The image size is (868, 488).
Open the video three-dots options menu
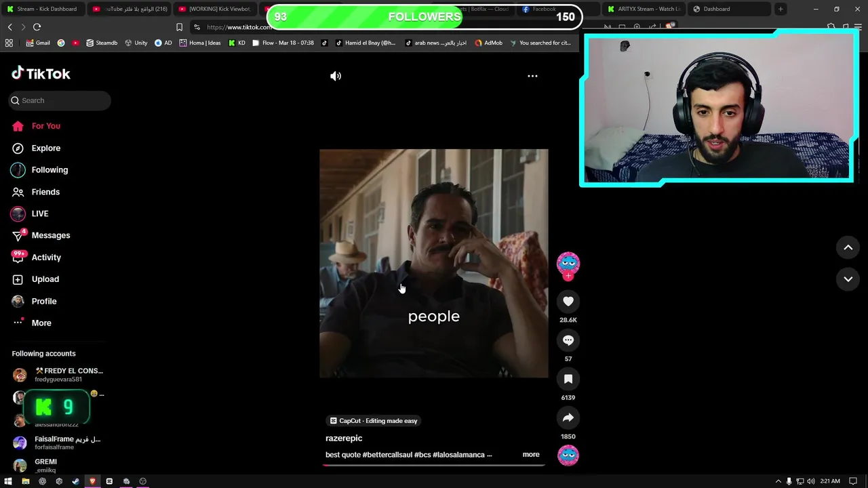click(x=532, y=76)
